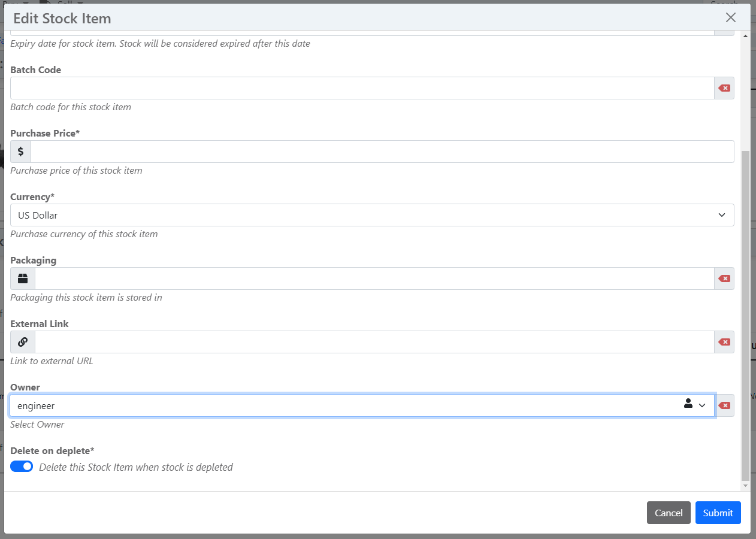756x539 pixels.
Task: Expand the Owner dropdown chevron
Action: click(703, 405)
